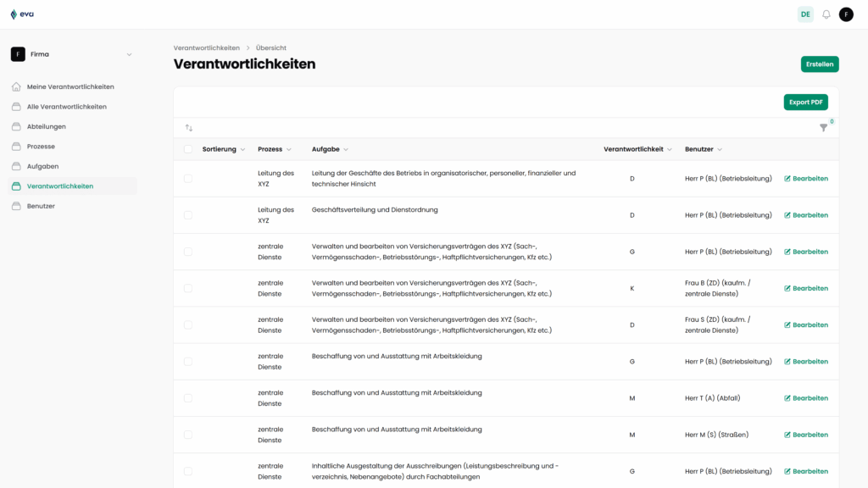Open the filter icon above the table
This screenshot has width=868, height=488.
(x=822, y=127)
